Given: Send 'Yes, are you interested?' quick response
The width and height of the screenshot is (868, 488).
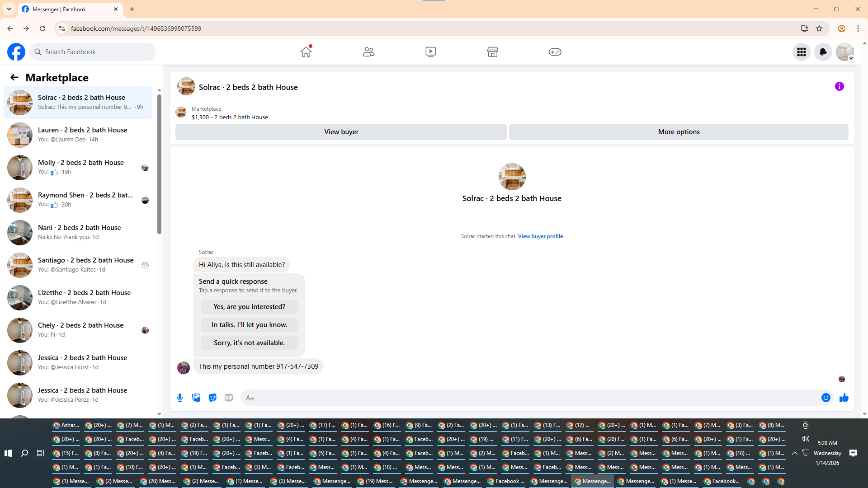Looking at the screenshot, I should [x=249, y=307].
